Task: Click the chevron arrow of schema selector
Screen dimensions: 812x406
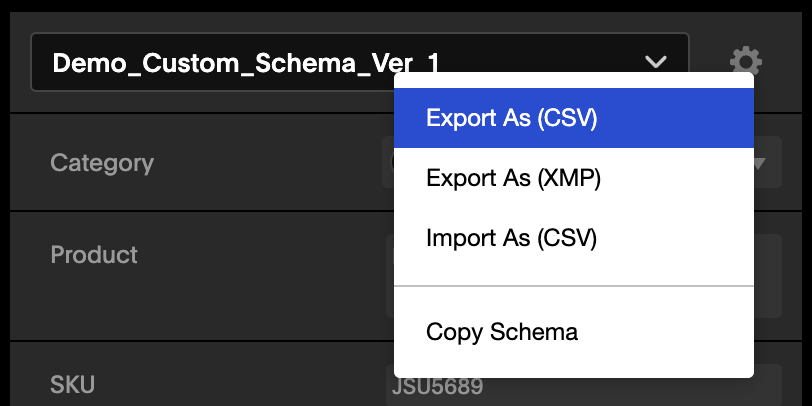Action: coord(656,62)
